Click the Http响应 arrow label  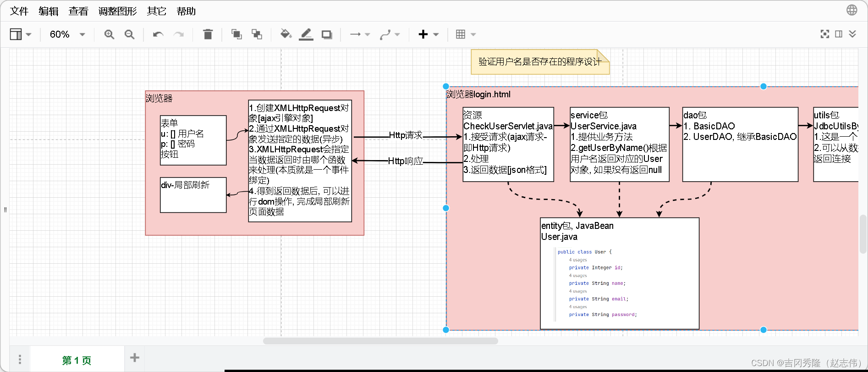[x=405, y=161]
